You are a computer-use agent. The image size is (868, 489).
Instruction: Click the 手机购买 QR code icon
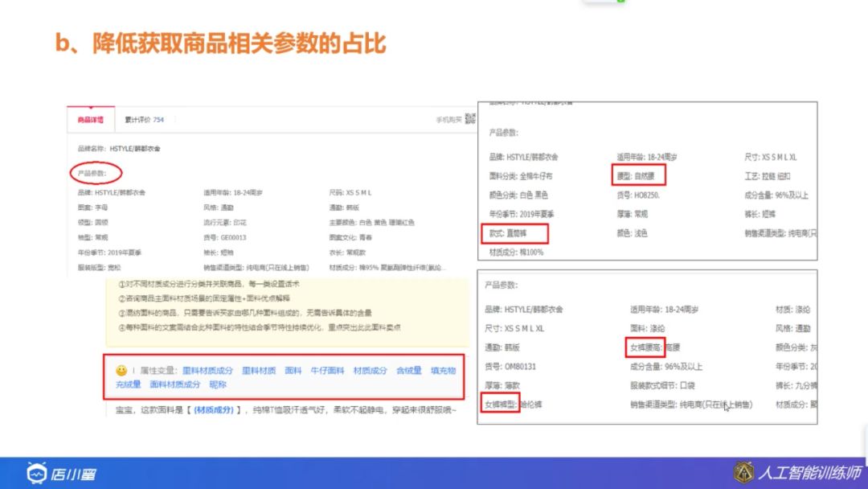point(470,119)
